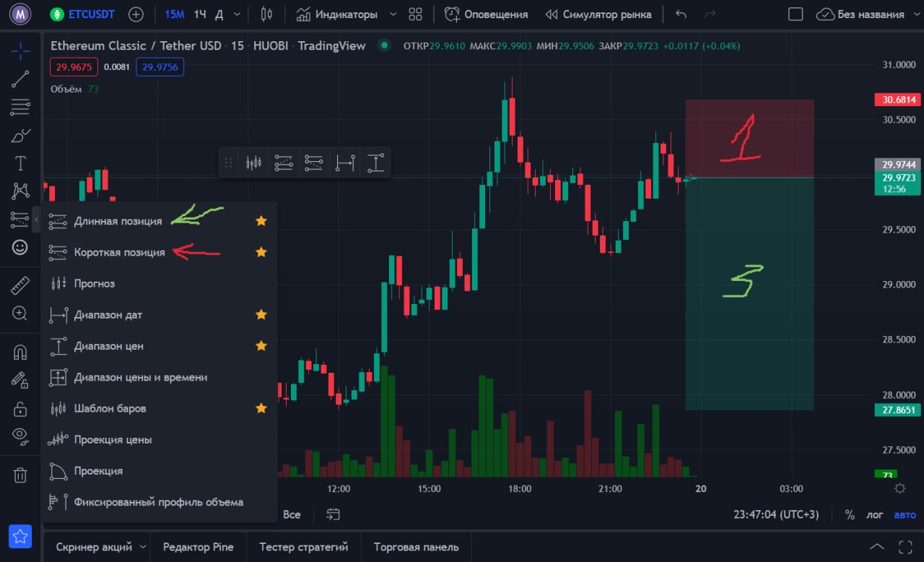Open the brush drawing tool

pyautogui.click(x=20, y=135)
